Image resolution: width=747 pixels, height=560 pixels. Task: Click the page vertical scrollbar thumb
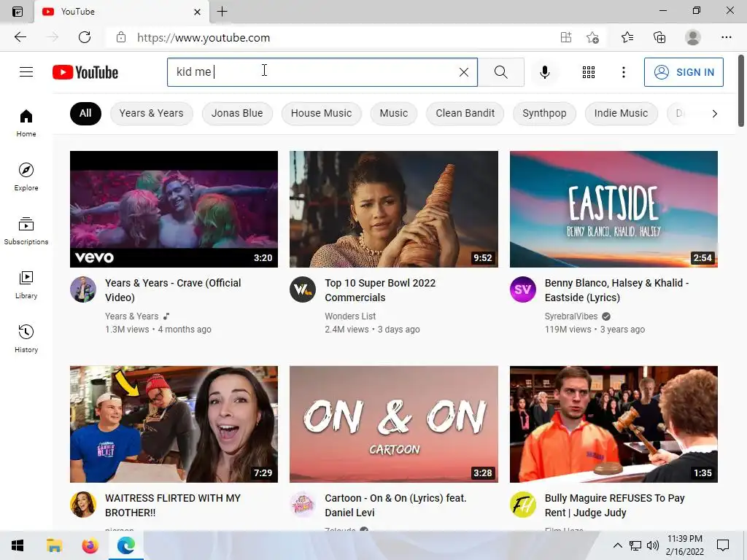741,90
